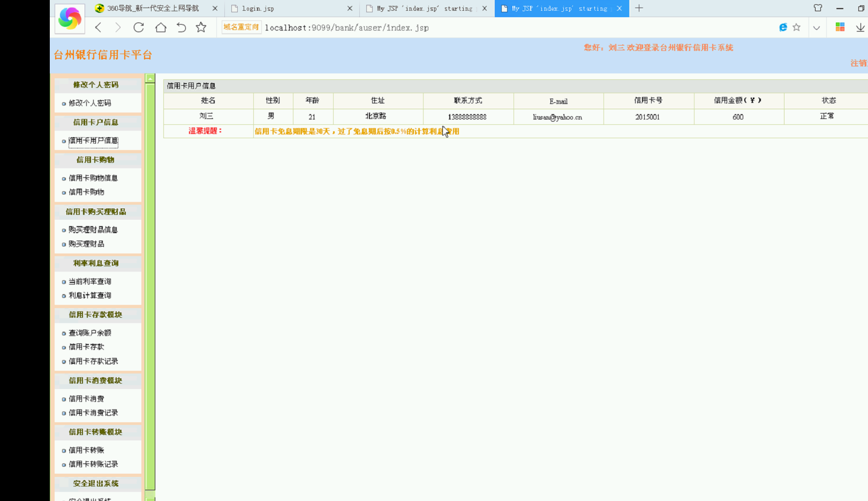Open 信用卡存款记录 sidebar link
The width and height of the screenshot is (868, 501).
93,361
